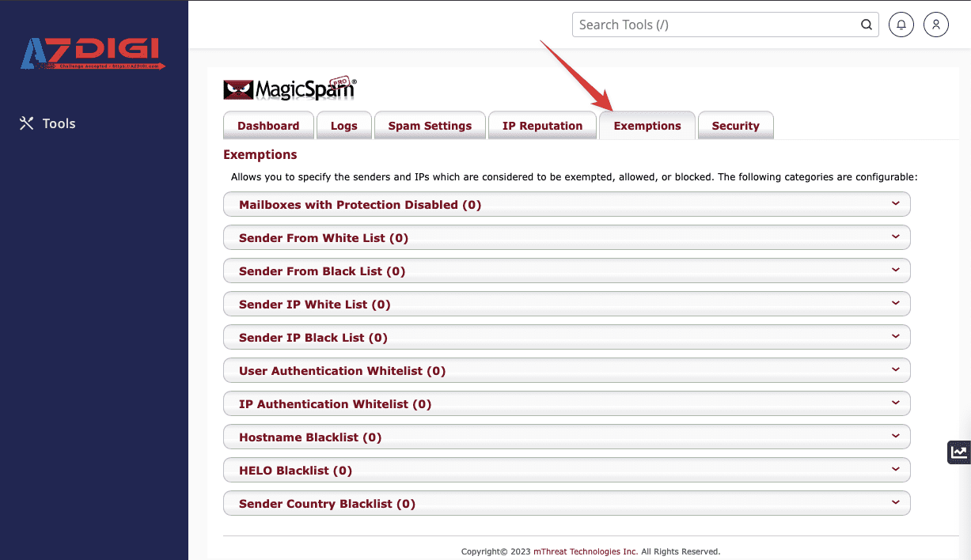Open Tools in the sidebar

pyautogui.click(x=47, y=123)
